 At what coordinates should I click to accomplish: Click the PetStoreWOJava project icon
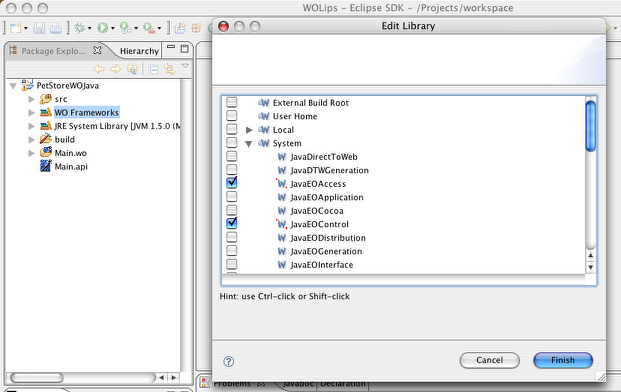click(27, 85)
